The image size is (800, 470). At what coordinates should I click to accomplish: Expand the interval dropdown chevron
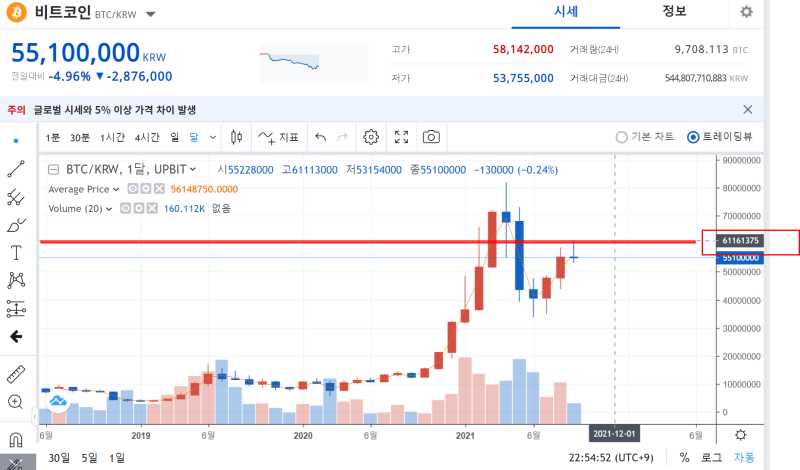213,137
